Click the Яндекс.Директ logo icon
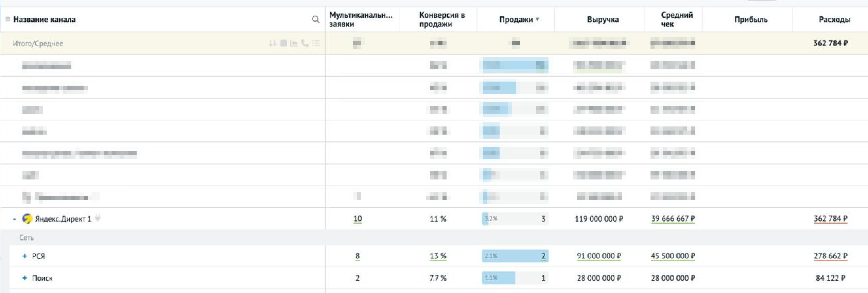The height and width of the screenshot is (293, 868). coord(27,219)
